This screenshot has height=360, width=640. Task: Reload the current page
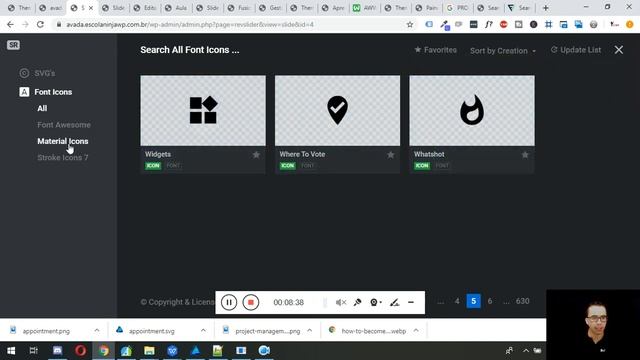[x=40, y=24]
